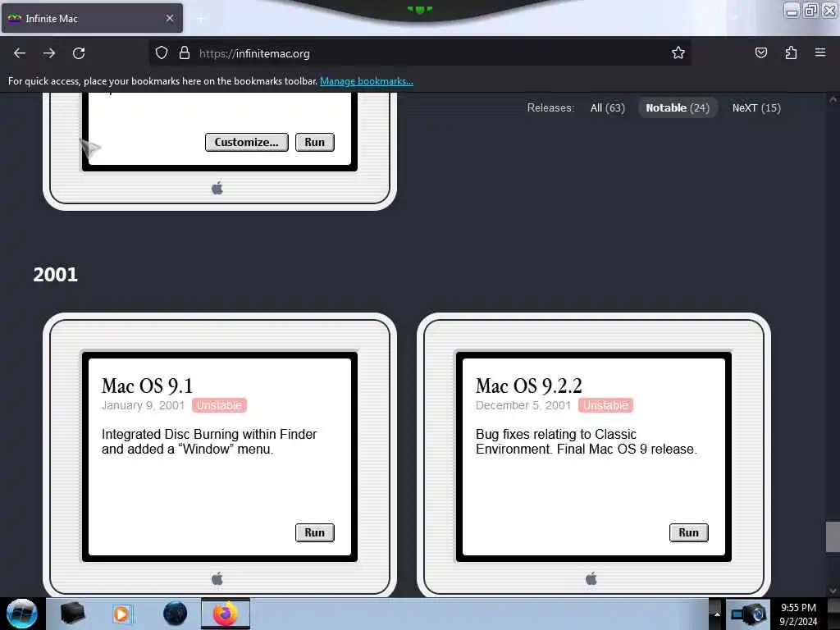Click scrollbar down arrow
Screen dimensions: 840x630
[833, 591]
